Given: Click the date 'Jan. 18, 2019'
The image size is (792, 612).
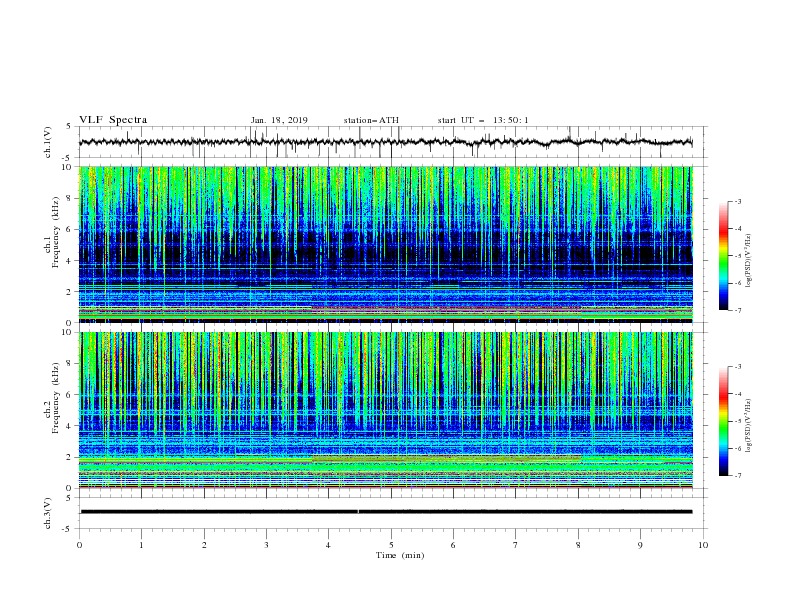Looking at the screenshot, I should point(279,120).
